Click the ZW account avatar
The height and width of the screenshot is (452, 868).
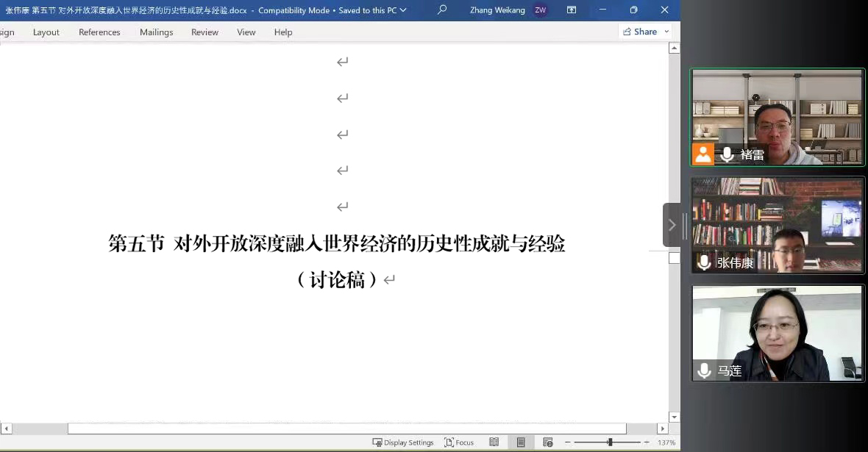(x=541, y=10)
